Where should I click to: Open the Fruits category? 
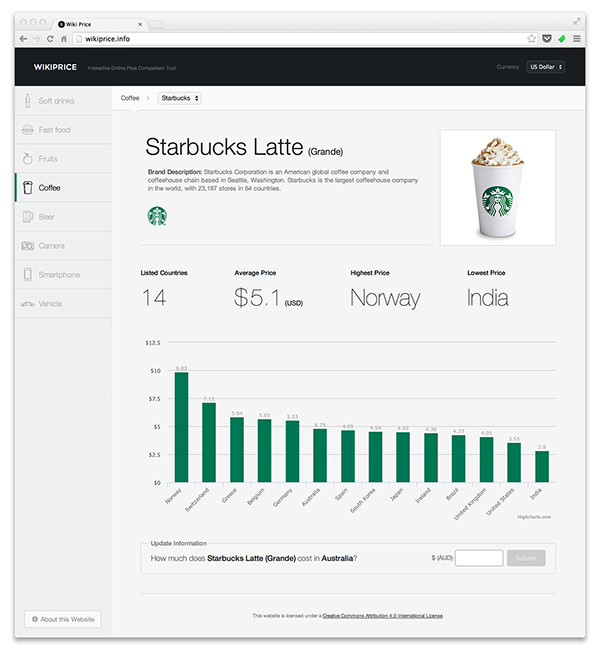(63, 158)
